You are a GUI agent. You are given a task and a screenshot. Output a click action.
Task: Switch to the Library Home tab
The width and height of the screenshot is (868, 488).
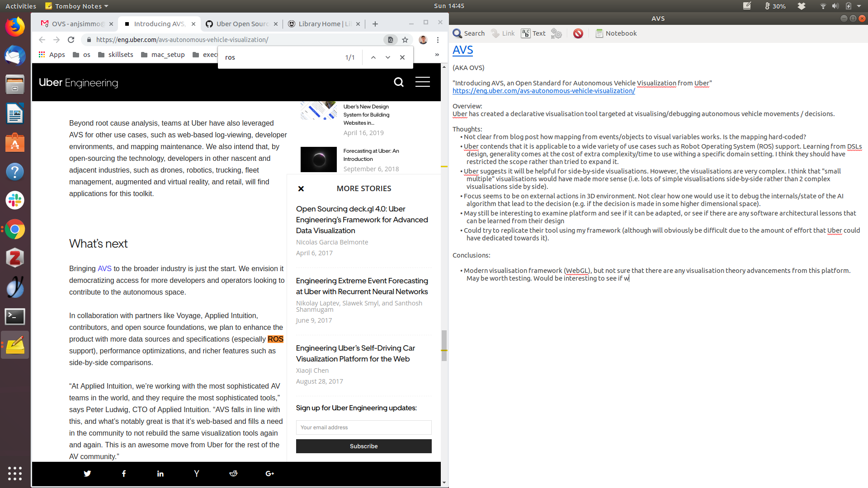[320, 24]
